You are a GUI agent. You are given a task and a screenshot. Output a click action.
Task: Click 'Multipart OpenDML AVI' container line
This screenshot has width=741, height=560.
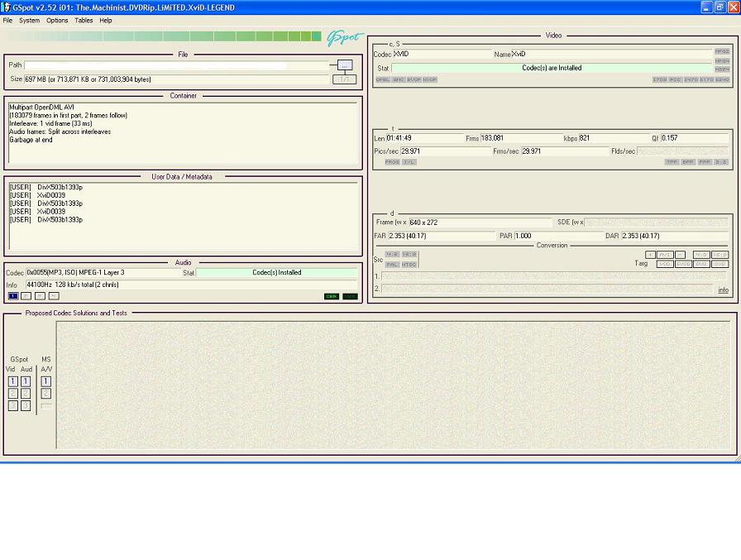click(41, 108)
